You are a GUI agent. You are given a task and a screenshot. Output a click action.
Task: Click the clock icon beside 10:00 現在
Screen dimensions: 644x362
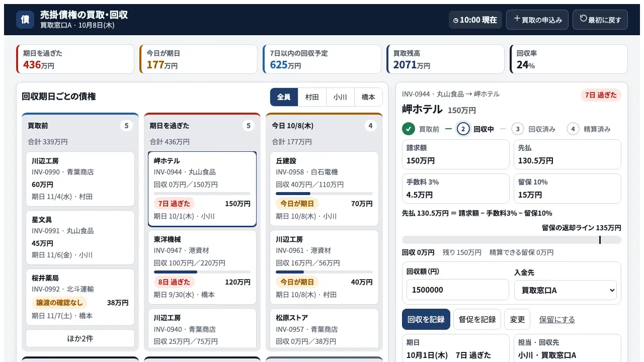[x=456, y=20]
